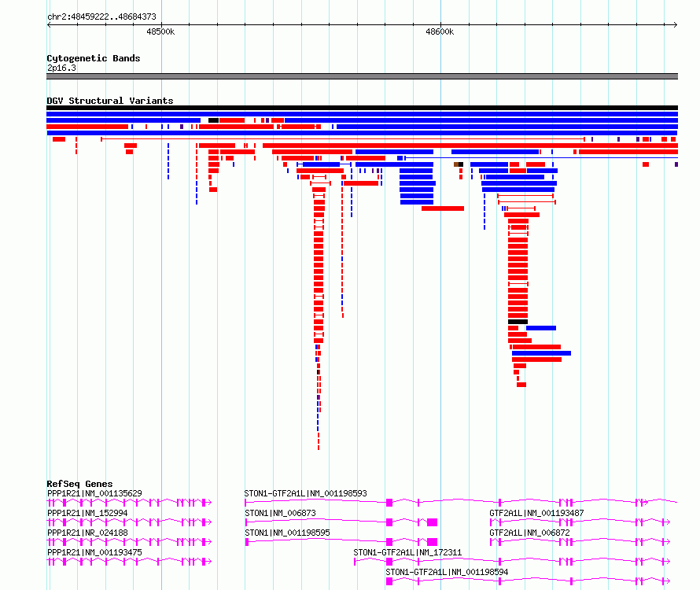The image size is (700, 590).
Task: Open GTF2A1L|NM_001193487 gene label
Action: click(536, 513)
